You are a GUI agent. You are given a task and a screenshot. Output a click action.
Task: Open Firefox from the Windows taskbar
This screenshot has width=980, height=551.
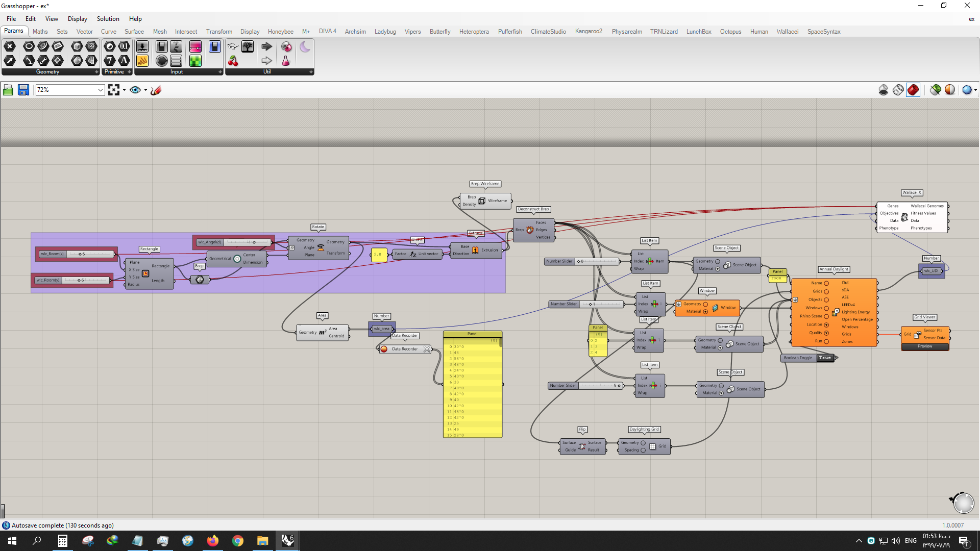pos(212,541)
